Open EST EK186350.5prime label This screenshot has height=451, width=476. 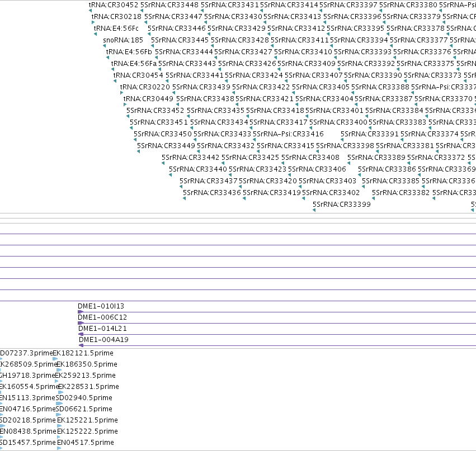click(87, 364)
